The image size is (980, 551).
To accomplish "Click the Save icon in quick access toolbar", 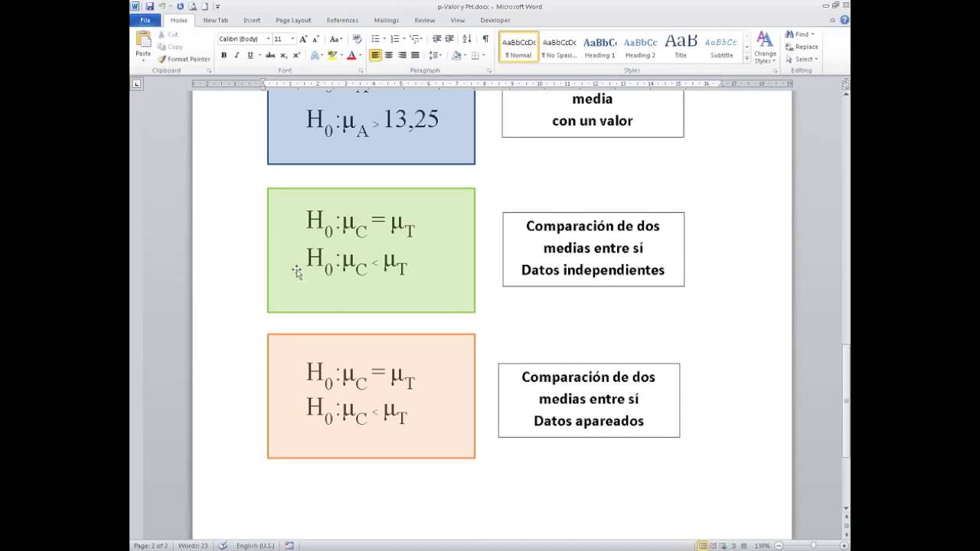I will (x=150, y=6).
